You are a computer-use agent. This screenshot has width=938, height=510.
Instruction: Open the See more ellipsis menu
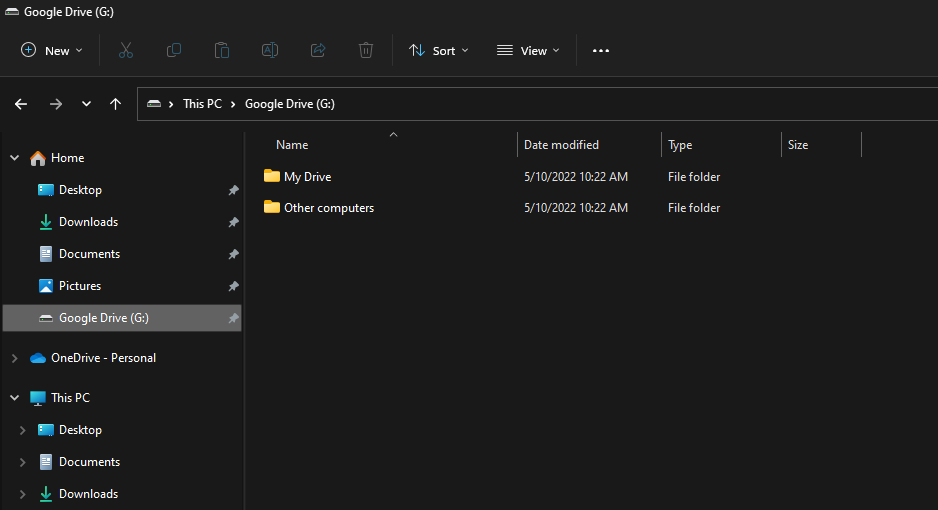coord(601,51)
